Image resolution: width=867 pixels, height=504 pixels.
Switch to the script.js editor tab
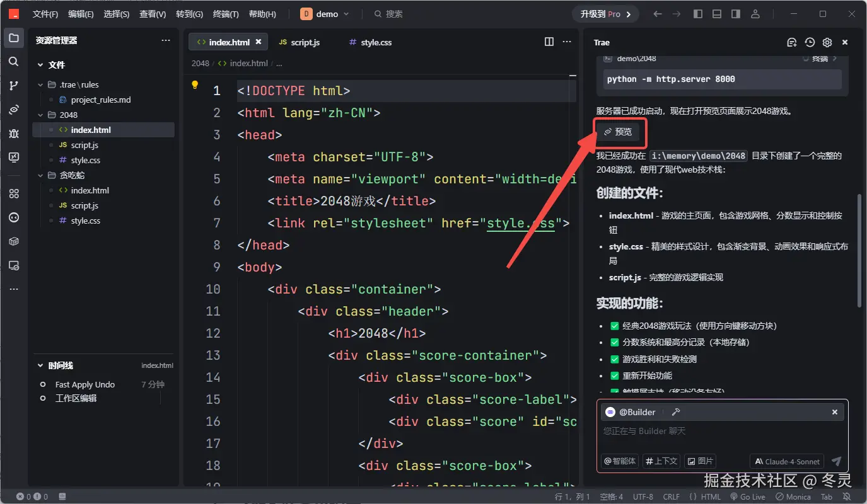pyautogui.click(x=300, y=42)
